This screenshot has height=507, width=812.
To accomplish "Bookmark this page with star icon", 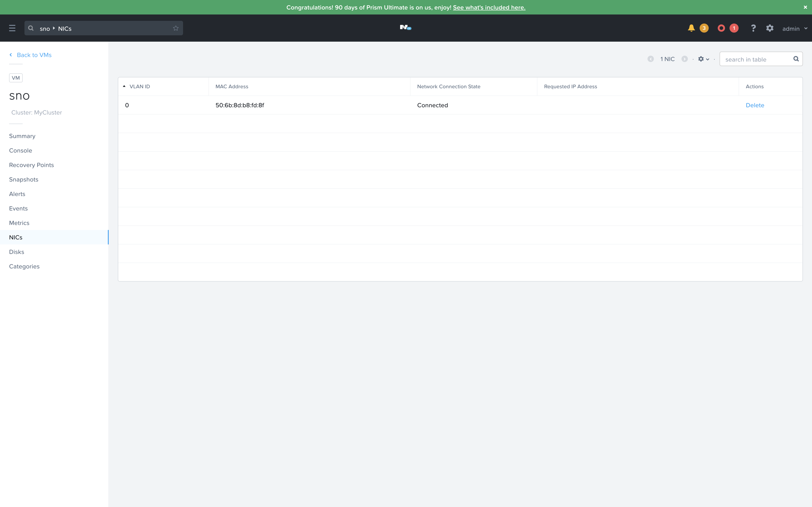I will click(x=176, y=28).
